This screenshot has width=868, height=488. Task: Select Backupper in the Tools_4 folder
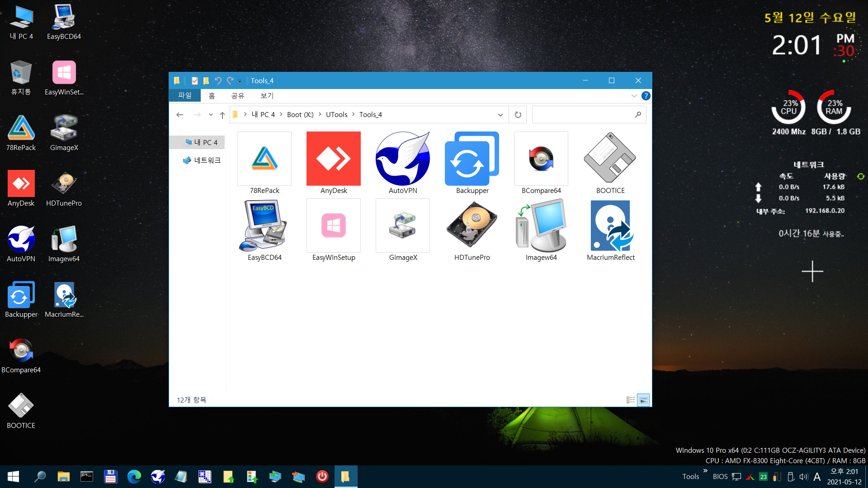[472, 163]
